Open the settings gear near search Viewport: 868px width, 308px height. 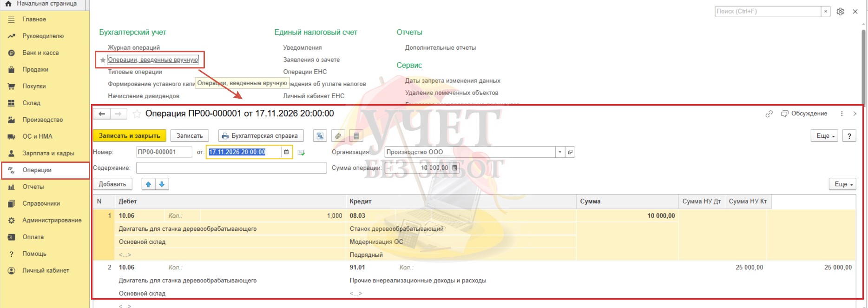(840, 12)
